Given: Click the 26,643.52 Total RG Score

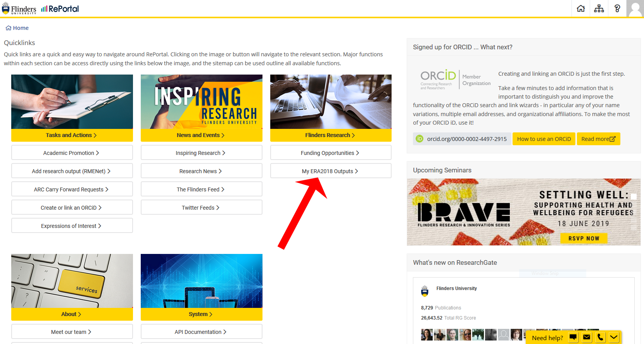Looking at the screenshot, I should (448, 318).
